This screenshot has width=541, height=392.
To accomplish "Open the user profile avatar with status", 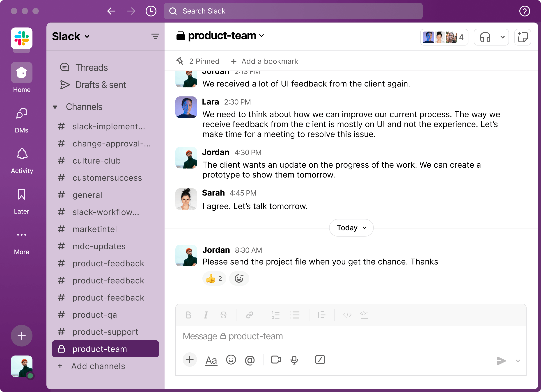I will (21, 366).
